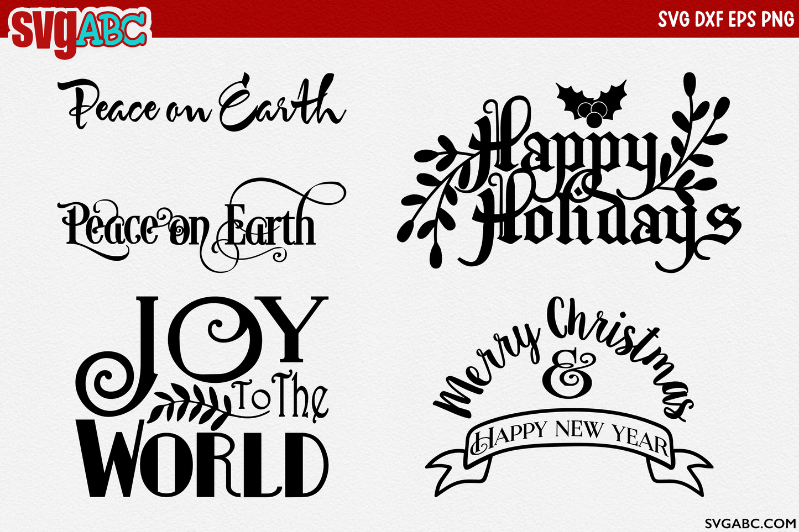Click the left forked tail of the ribbon banner
799x532 pixels.
click(453, 470)
